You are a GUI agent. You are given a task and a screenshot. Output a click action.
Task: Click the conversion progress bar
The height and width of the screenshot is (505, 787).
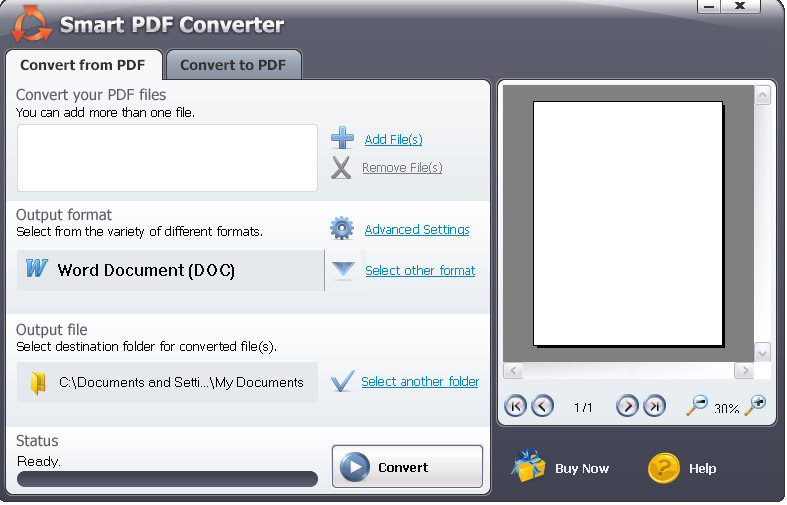pyautogui.click(x=167, y=478)
